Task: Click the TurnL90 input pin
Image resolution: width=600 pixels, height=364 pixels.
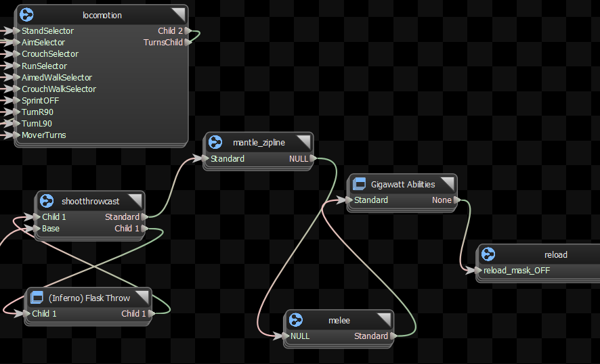Action: tap(16, 124)
